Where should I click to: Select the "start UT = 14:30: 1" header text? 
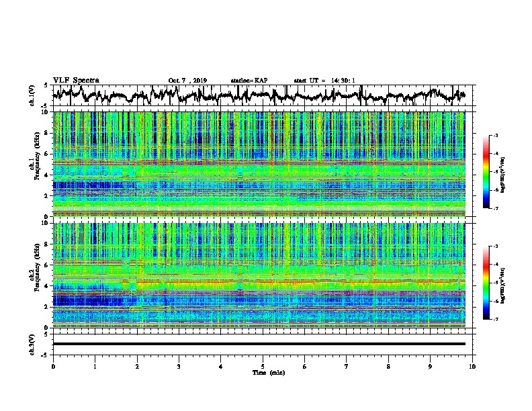pyautogui.click(x=324, y=81)
